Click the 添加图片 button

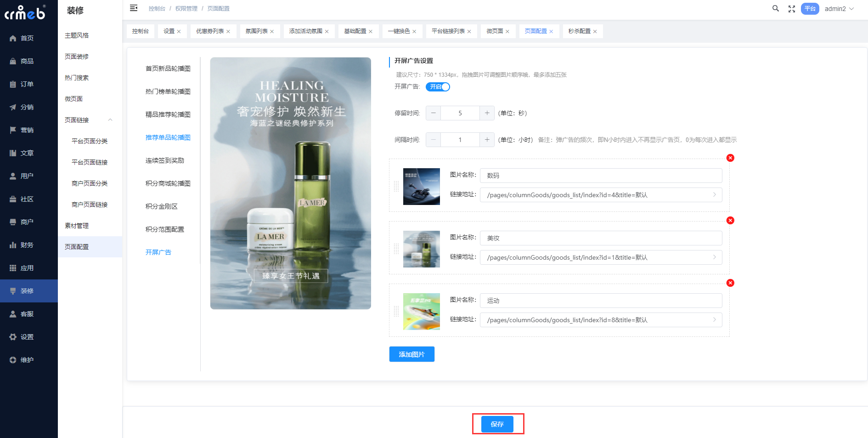pos(411,354)
